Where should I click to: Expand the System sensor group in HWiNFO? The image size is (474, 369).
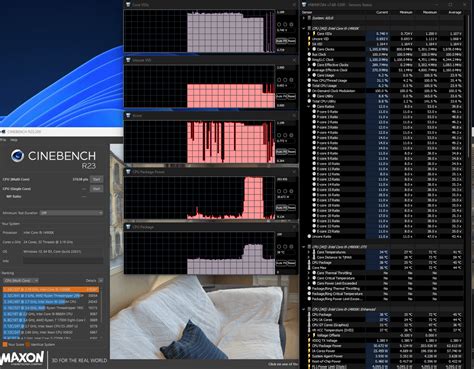(304, 18)
